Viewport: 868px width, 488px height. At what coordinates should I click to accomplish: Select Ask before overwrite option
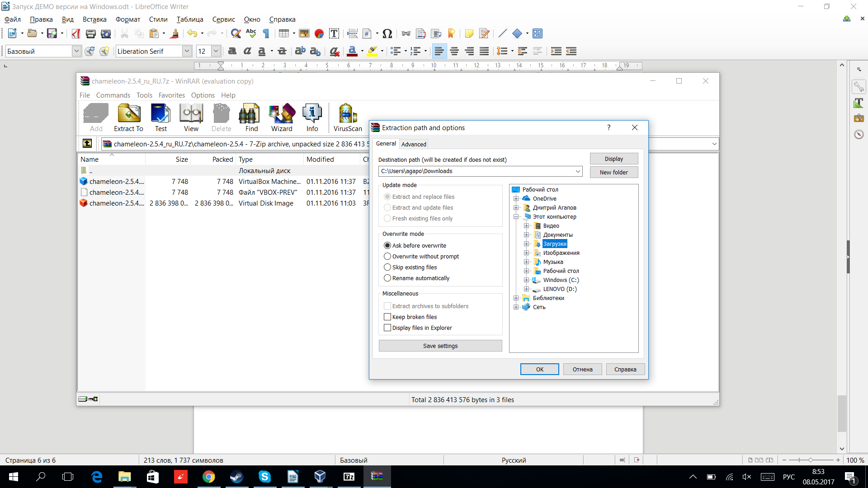415,245
